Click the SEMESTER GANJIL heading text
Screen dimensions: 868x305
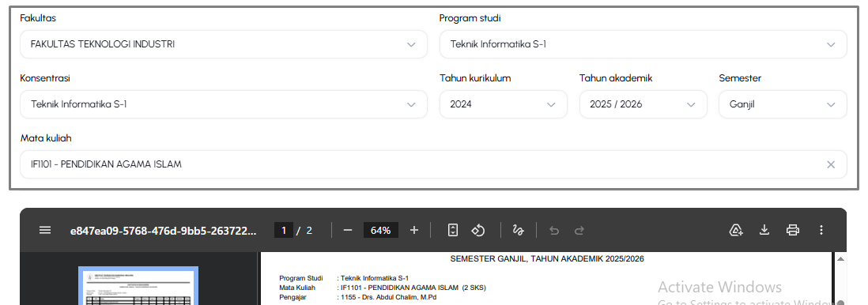pyautogui.click(x=547, y=258)
